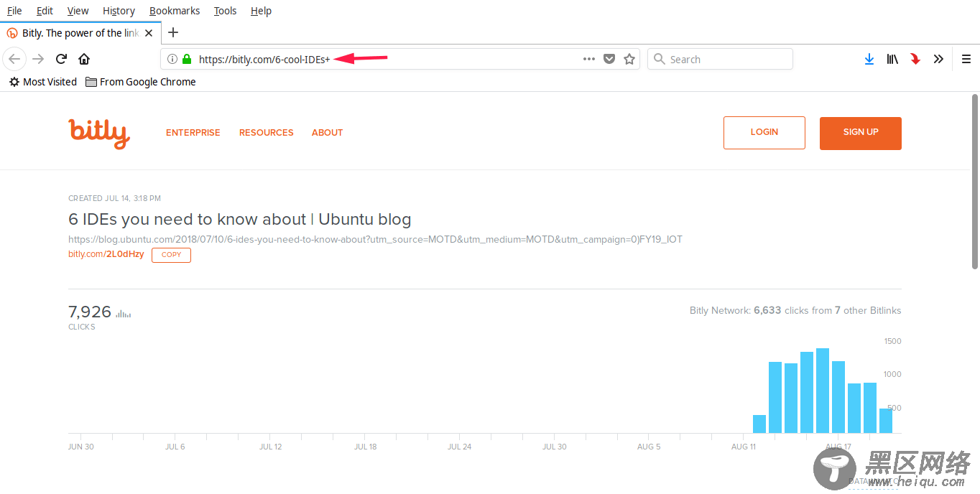The image size is (980, 494).
Task: Click the 1500 y-axis value
Action: [x=892, y=341]
